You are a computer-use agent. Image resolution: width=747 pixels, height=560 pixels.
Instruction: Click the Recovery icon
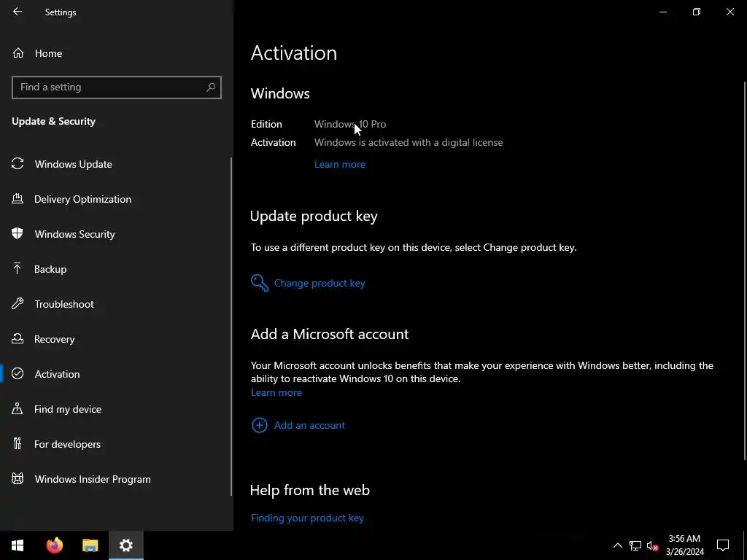pos(18,338)
